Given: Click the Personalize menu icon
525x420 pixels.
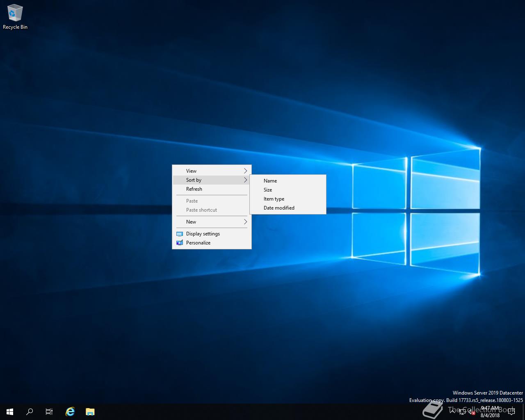Looking at the screenshot, I should 179,243.
